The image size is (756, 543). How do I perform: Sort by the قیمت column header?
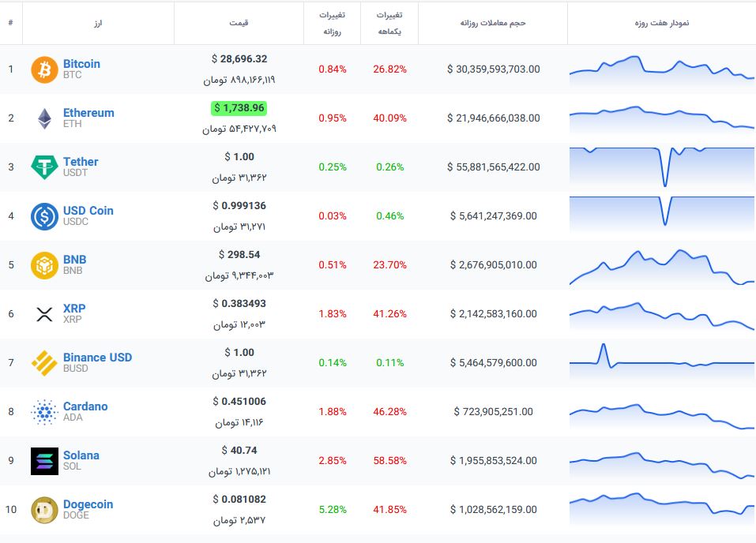pos(239,23)
